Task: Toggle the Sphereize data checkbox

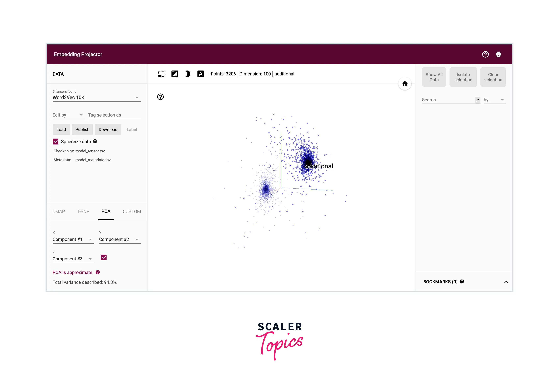Action: coord(54,141)
